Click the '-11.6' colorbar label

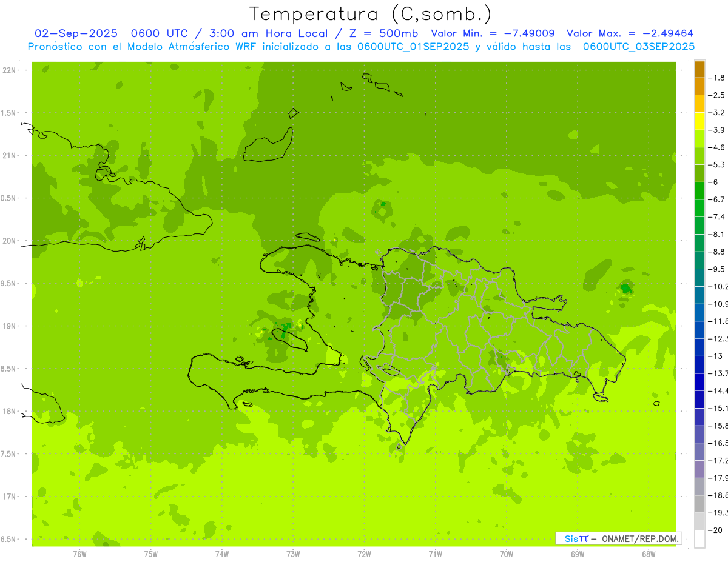(718, 321)
